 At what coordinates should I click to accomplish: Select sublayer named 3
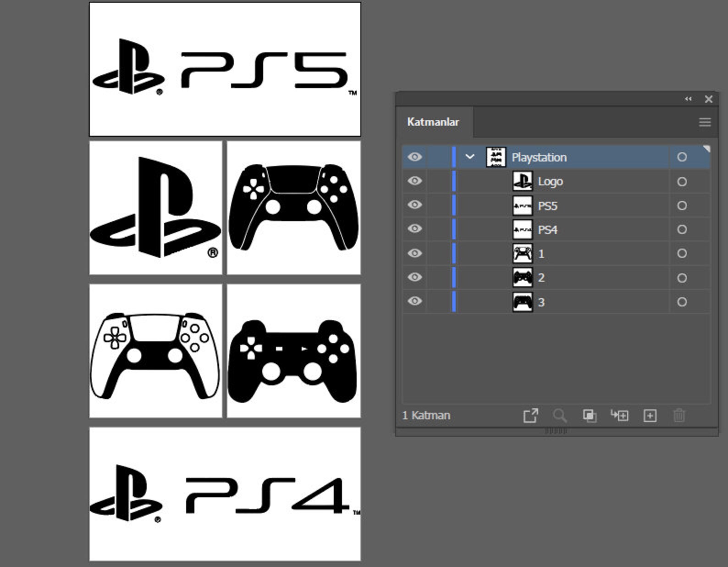pos(541,302)
